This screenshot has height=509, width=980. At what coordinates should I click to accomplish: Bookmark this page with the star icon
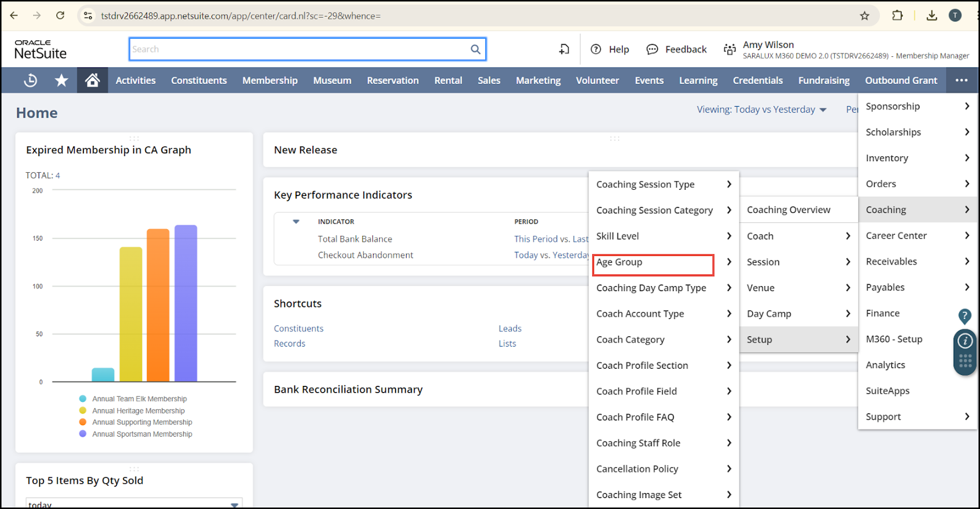point(864,16)
